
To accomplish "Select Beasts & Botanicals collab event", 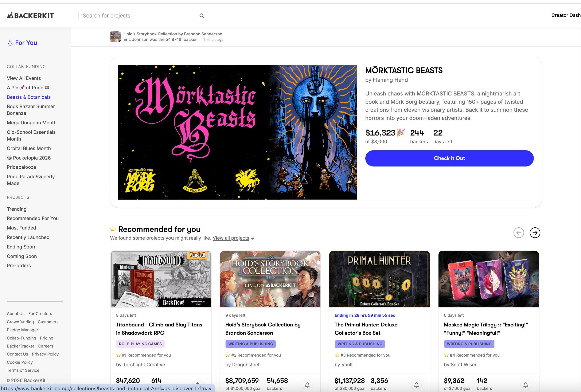I will tap(29, 97).
